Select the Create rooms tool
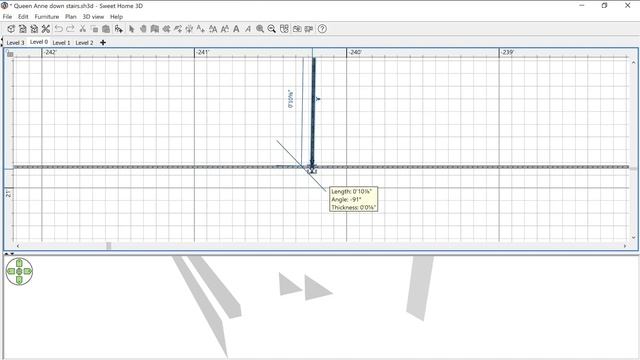Viewport: 640px width, 360px height. 166,29
